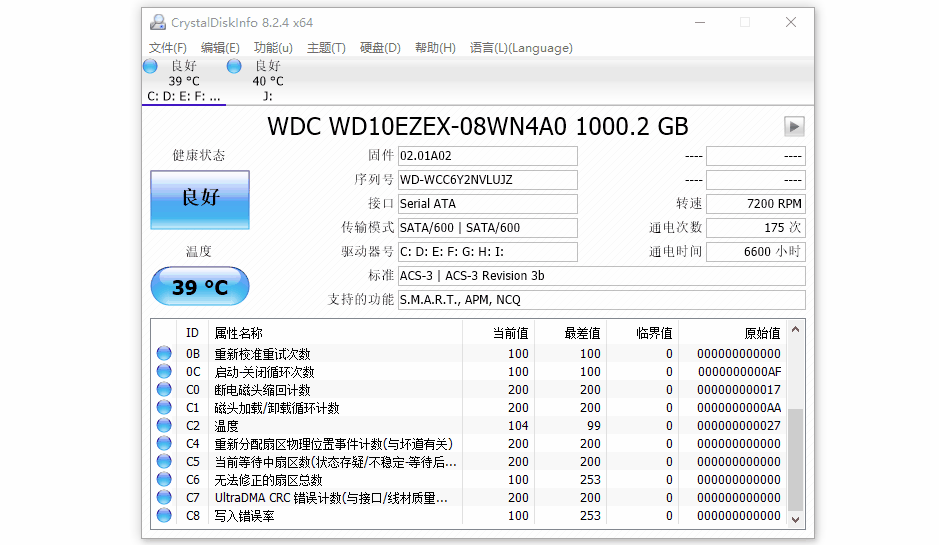Viewport: 939px width, 545px height.
Task: Click the 通电时间 field 6600 小时
Action: pos(756,252)
